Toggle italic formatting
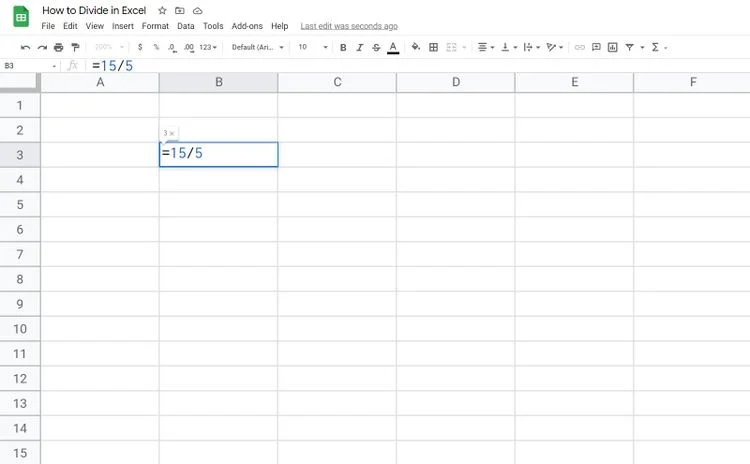750x464 pixels. point(360,47)
